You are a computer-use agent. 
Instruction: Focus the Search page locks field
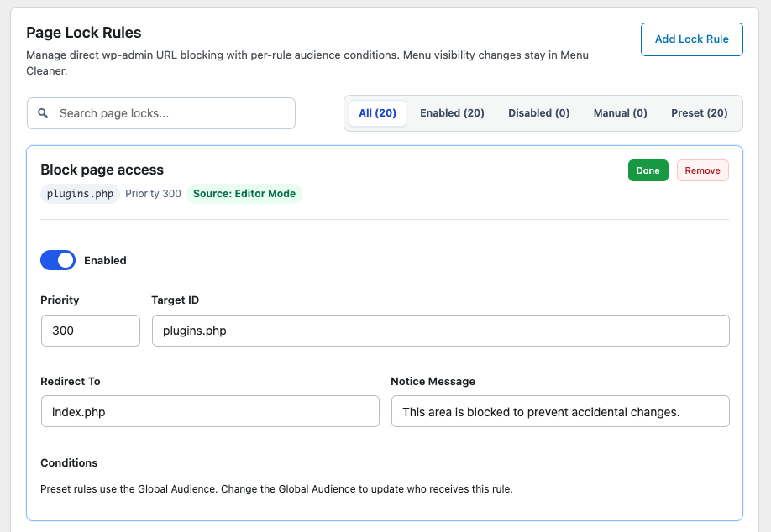tap(161, 113)
